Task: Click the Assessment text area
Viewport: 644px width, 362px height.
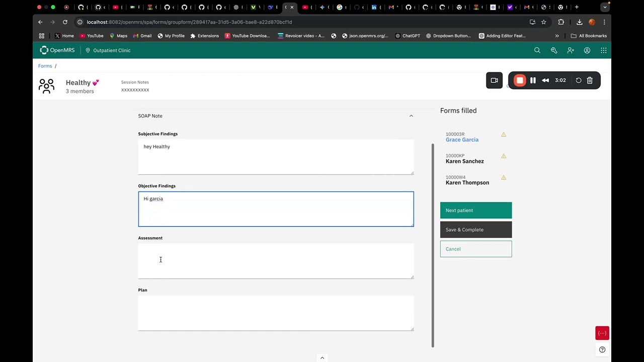Action: coord(276,261)
